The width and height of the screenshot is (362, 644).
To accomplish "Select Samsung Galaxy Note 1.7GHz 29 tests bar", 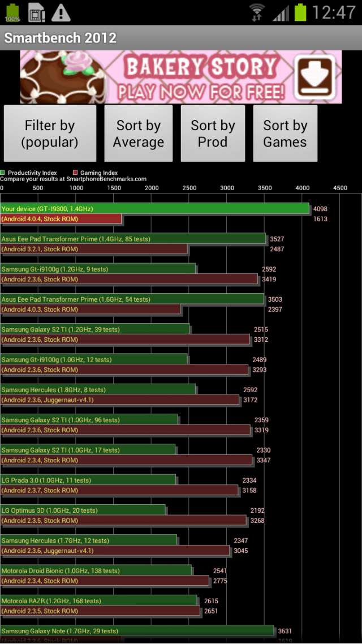I will click(137, 631).
